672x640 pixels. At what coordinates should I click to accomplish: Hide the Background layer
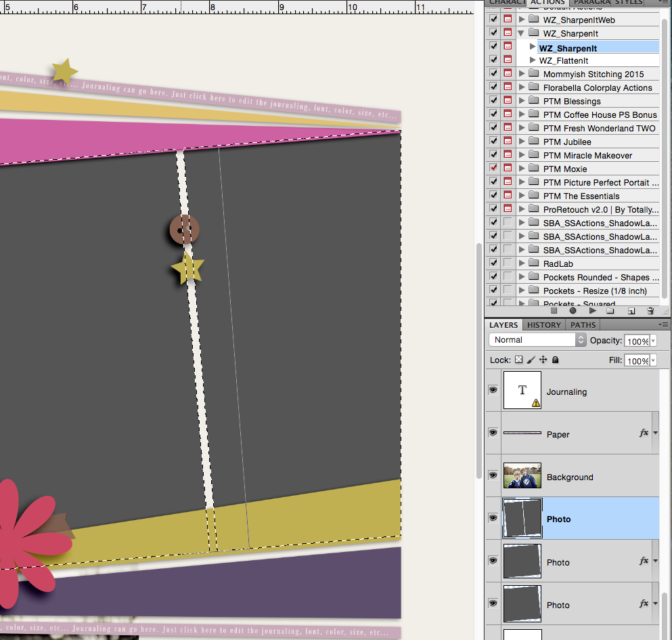[493, 475]
